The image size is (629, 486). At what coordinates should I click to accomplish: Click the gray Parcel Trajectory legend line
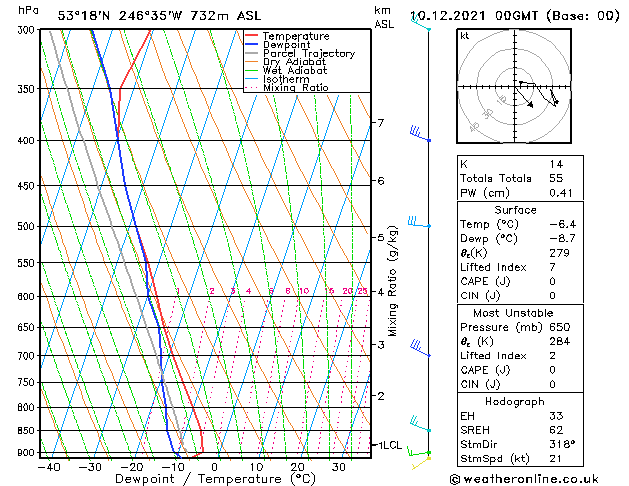[251, 53]
